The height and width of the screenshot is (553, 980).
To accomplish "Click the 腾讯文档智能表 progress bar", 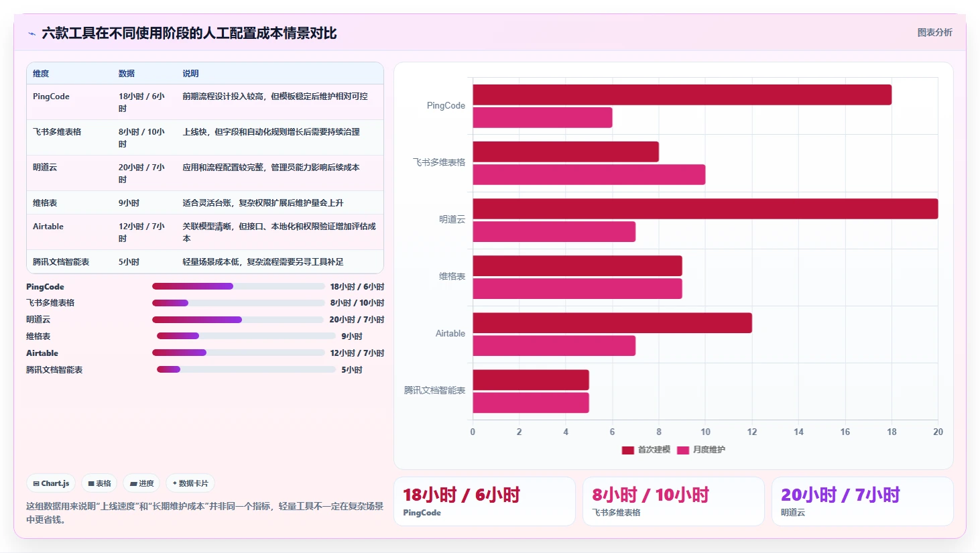I will pyautogui.click(x=246, y=369).
